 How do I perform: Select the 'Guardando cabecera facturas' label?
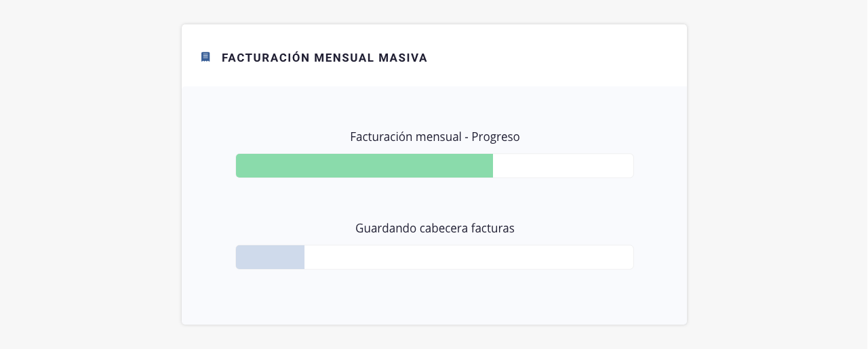coord(435,228)
